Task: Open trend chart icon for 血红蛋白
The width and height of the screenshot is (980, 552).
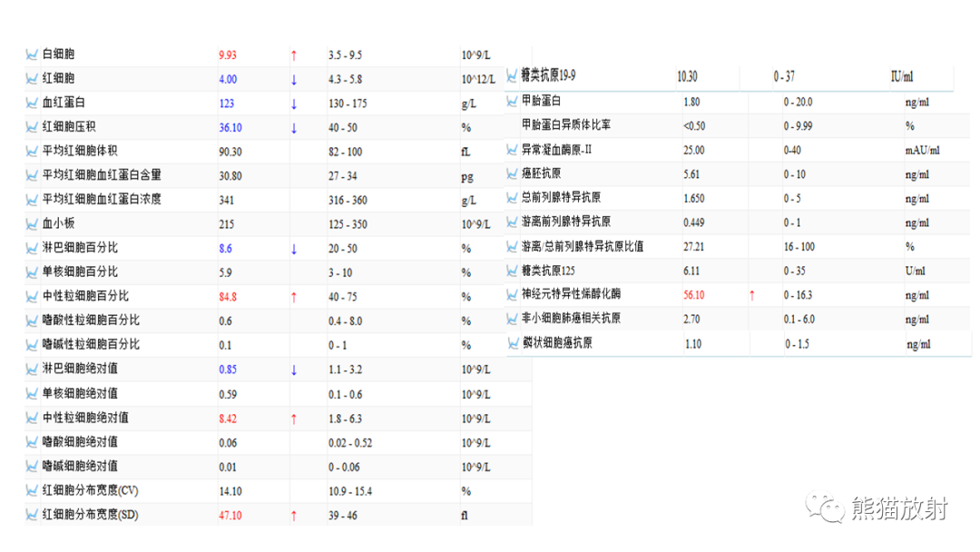Action: pos(31,103)
